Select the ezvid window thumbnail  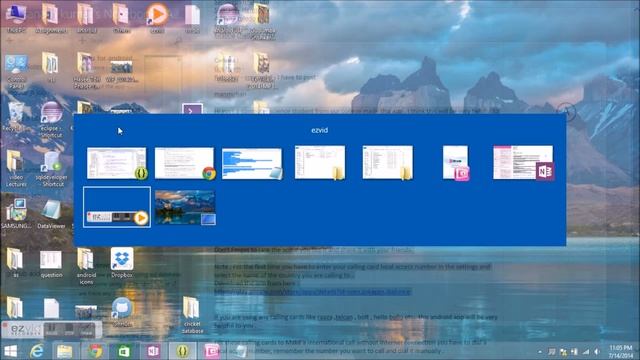tap(117, 207)
